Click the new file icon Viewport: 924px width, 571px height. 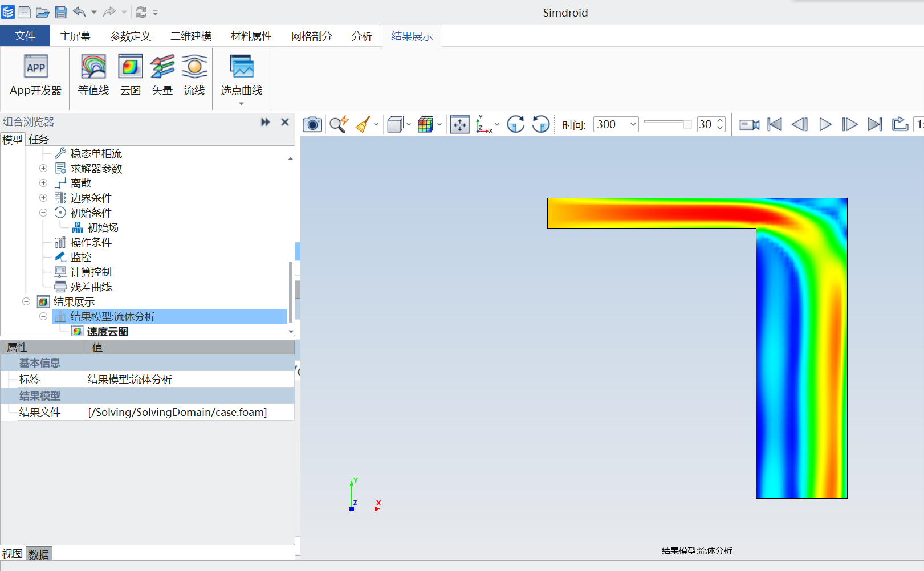[x=25, y=12]
